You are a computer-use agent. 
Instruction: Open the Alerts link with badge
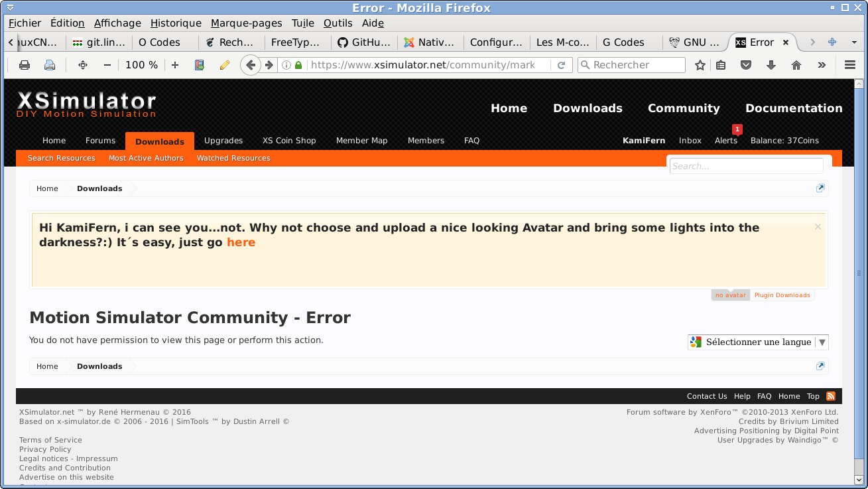(x=726, y=141)
